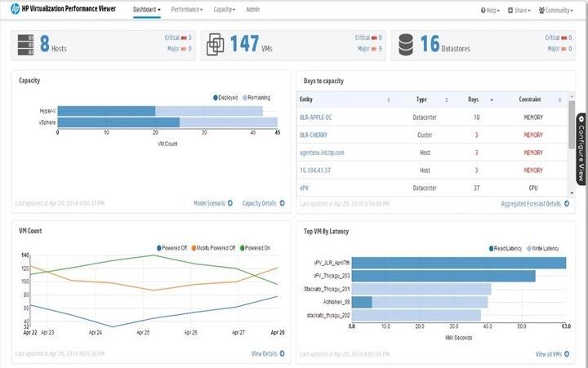Click Major indicator in VMs card
Screen dimensions: 588x368
click(369, 49)
